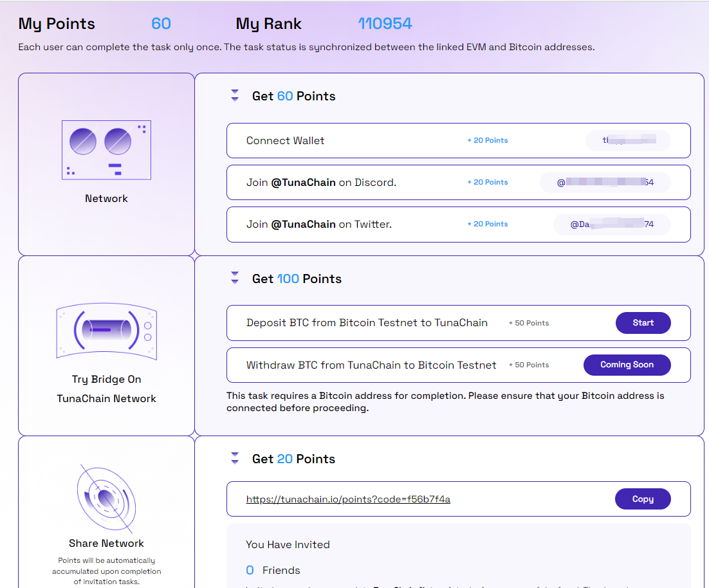The height and width of the screenshot is (588, 709).
Task: Click the Network card label
Action: click(106, 198)
